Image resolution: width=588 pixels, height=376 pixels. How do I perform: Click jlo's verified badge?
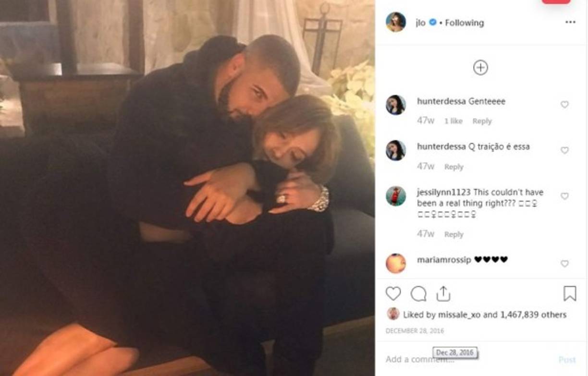(432, 21)
